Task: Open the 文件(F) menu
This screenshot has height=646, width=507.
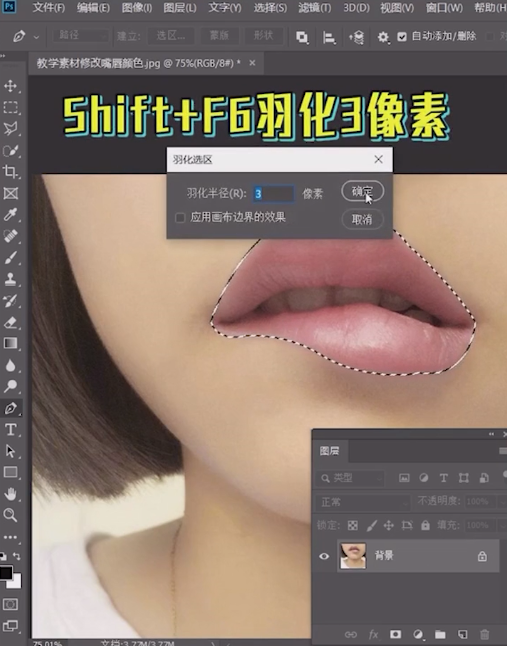Action: pos(49,8)
